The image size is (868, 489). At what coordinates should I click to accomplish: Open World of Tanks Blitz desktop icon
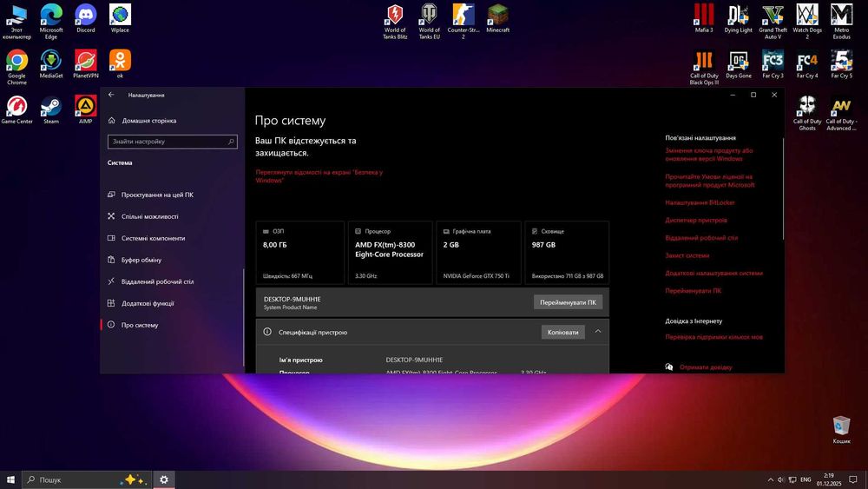click(x=394, y=16)
